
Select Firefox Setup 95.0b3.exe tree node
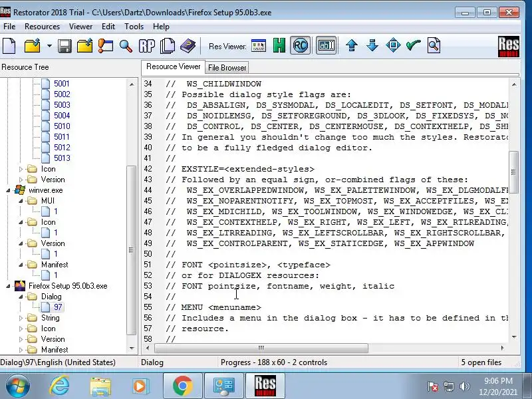tap(68, 286)
